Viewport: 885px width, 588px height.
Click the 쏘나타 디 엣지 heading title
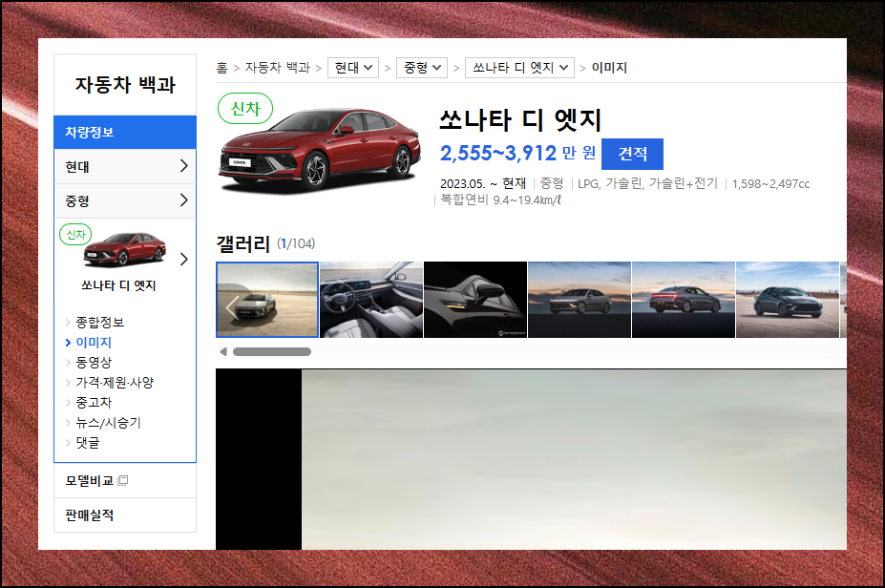pos(520,120)
